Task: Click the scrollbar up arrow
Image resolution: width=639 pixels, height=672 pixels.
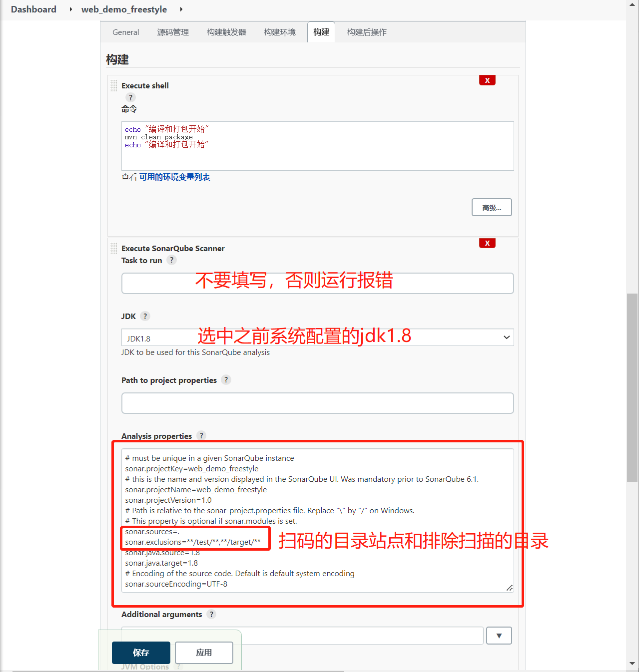Action: (633, 4)
